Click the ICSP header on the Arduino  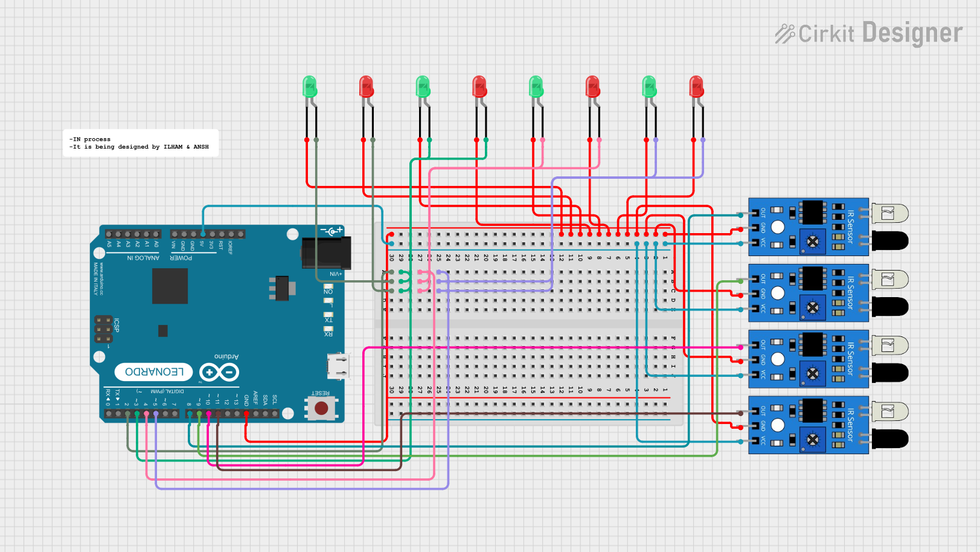coord(103,329)
